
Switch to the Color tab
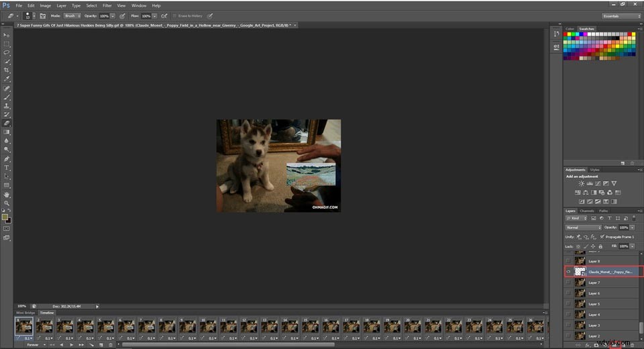pyautogui.click(x=570, y=29)
